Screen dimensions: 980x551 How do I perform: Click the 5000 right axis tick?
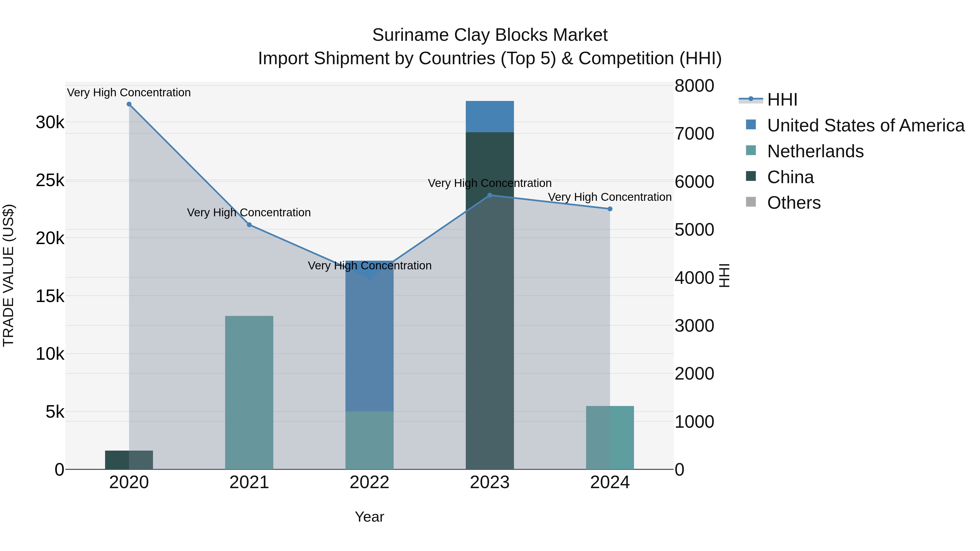coord(694,230)
